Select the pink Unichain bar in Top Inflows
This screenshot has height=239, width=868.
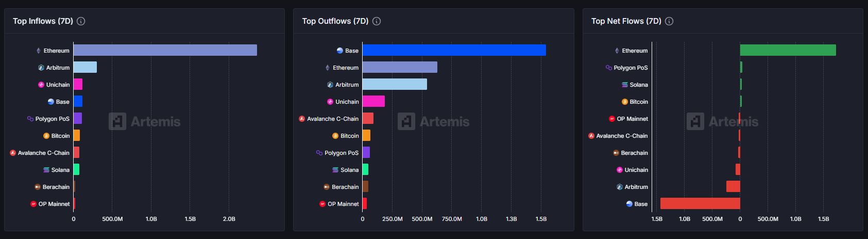(x=78, y=84)
